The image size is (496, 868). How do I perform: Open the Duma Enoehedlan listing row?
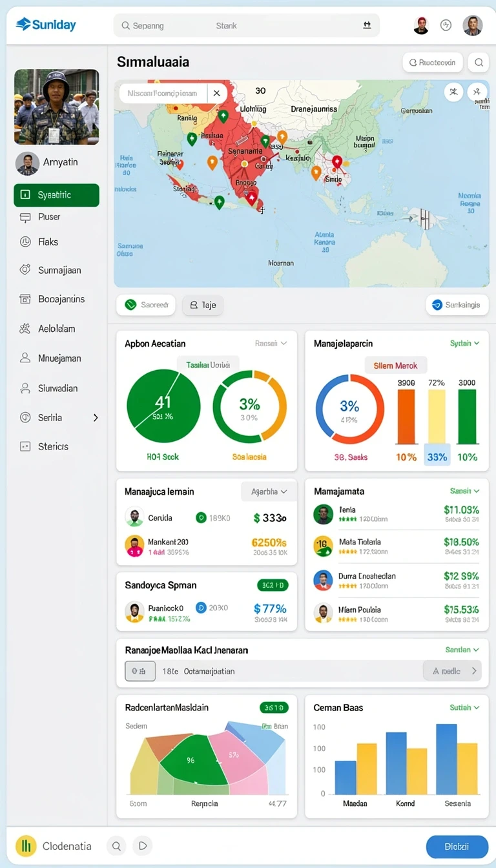pyautogui.click(x=397, y=580)
